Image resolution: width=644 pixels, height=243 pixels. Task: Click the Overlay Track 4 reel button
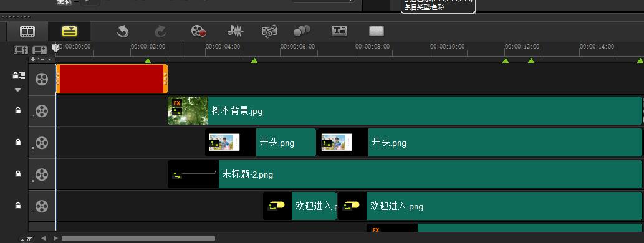[42, 206]
